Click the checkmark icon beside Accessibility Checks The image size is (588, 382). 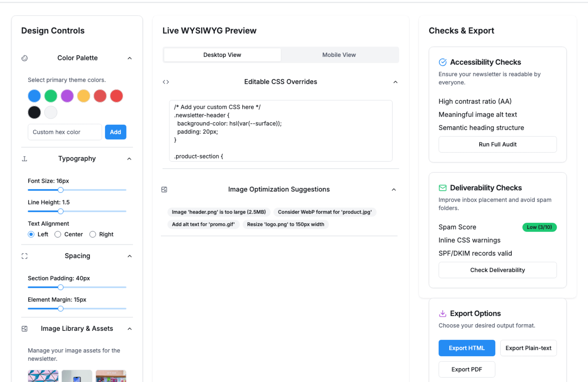click(443, 62)
